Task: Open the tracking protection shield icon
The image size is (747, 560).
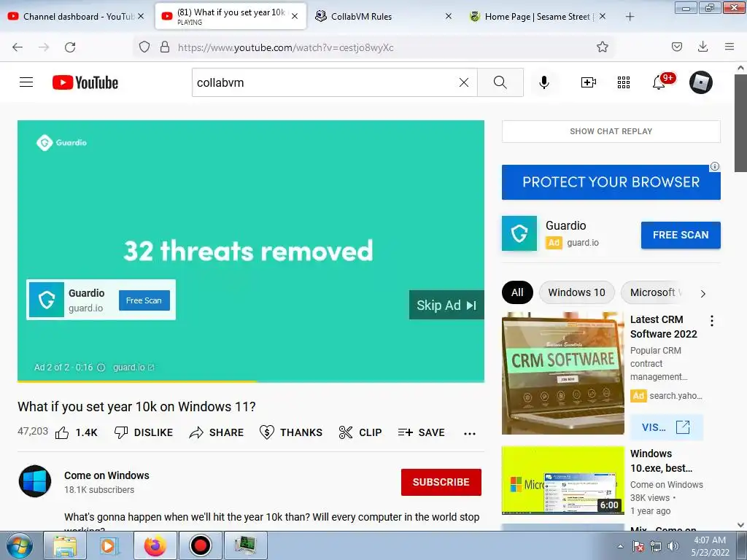Action: 144,47
